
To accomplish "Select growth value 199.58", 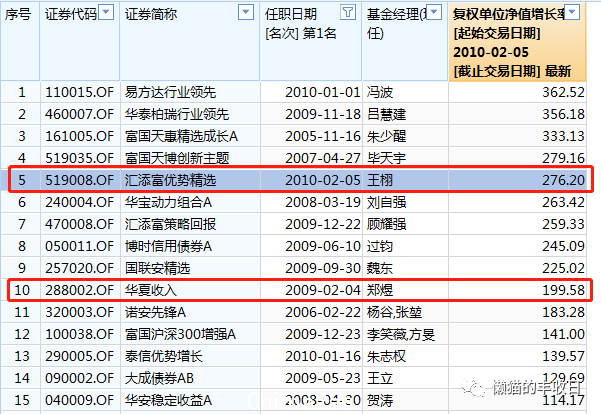I will [x=563, y=290].
